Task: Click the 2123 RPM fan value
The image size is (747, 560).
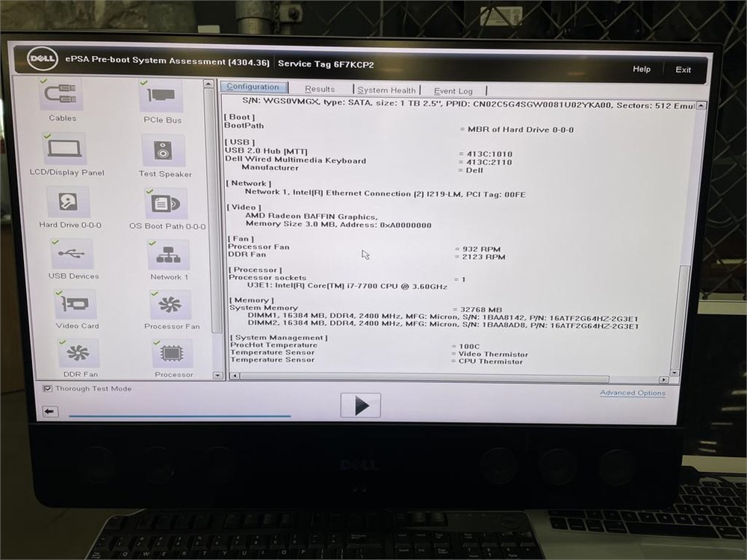Action: tap(483, 257)
